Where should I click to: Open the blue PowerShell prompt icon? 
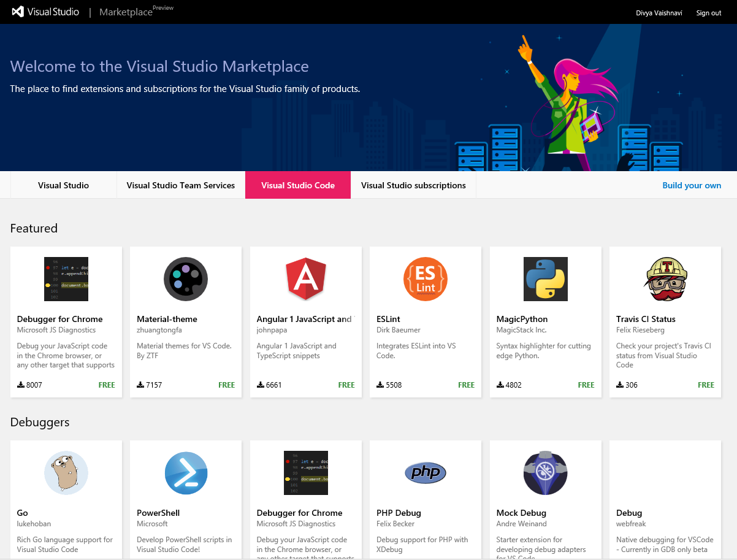point(186,473)
